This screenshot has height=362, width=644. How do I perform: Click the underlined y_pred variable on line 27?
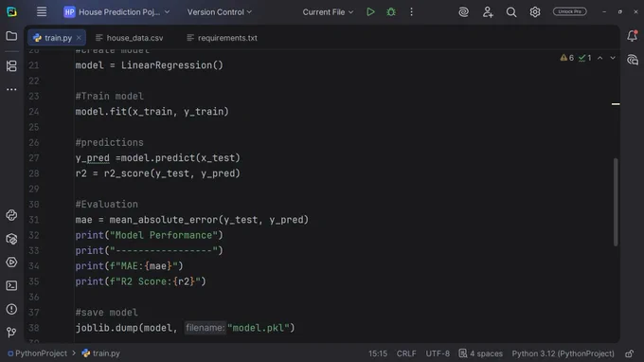click(93, 158)
